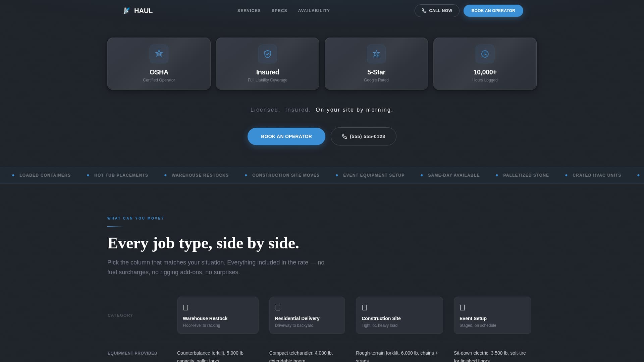Click 'Every job type, side by side.' heading

203,243
